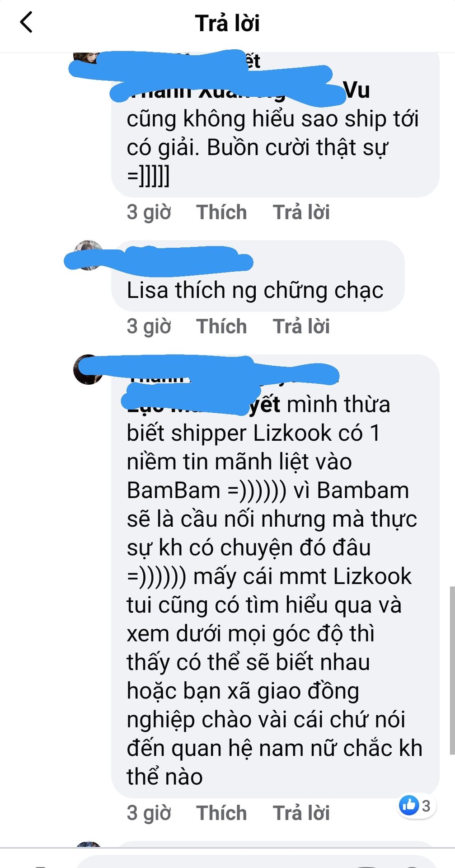
Task: Click the vertical scrollbar on right edge
Action: 452,670
